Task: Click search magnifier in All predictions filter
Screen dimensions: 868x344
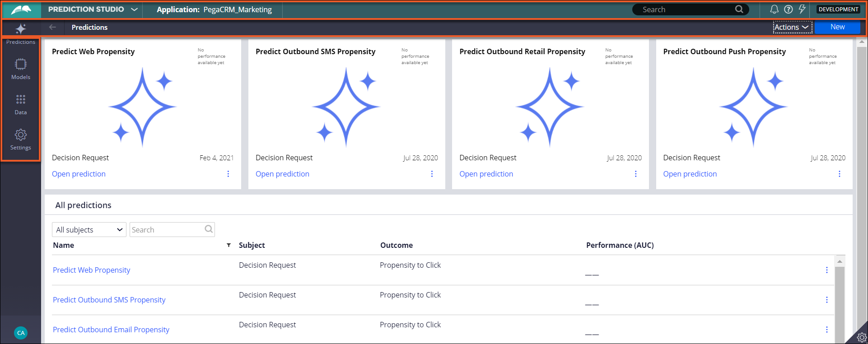Action: coord(209,229)
